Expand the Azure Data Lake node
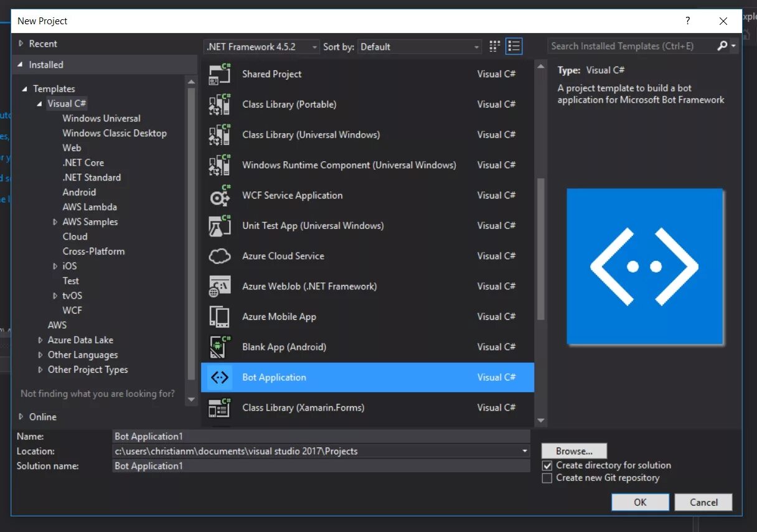757x532 pixels. [40, 340]
